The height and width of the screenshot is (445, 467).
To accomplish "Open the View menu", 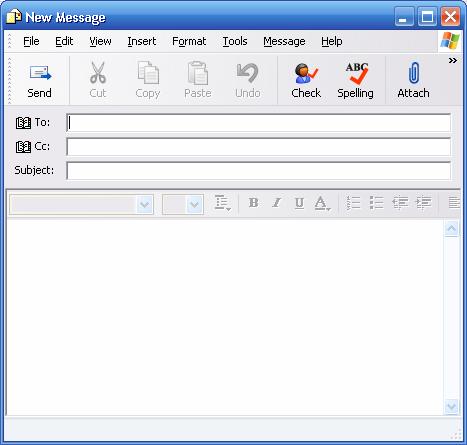I will pos(100,41).
